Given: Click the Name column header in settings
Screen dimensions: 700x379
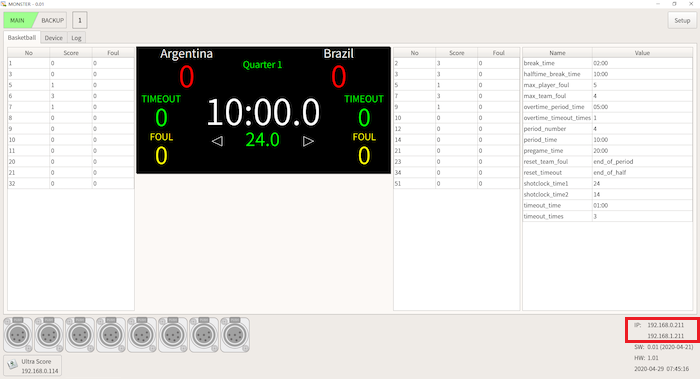Looking at the screenshot, I should (x=557, y=53).
